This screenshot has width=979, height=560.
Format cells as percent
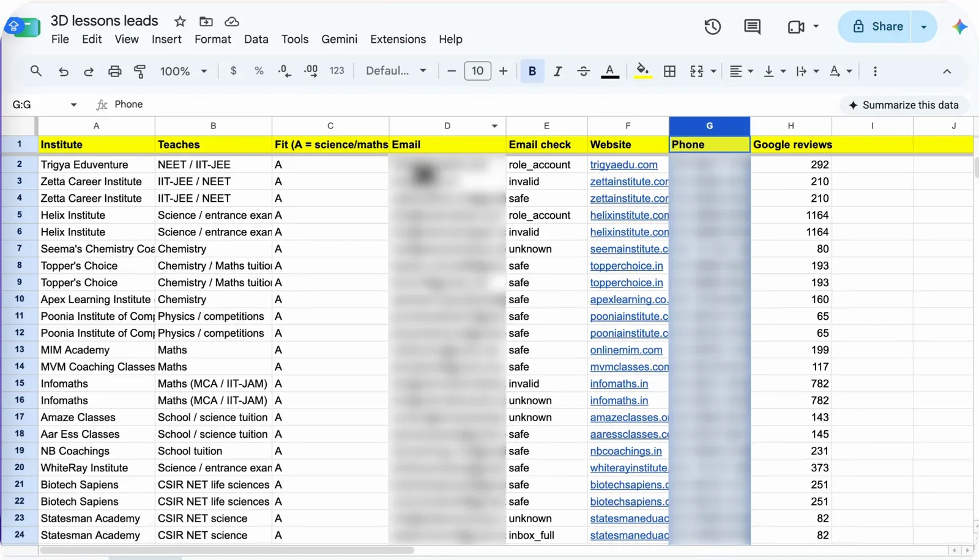(259, 71)
